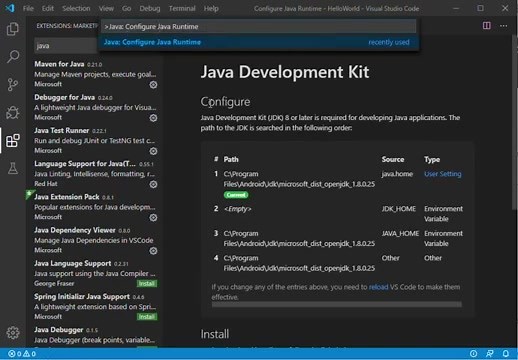Click the Path column header
Screen dimensions: 518x360
[x=231, y=159]
